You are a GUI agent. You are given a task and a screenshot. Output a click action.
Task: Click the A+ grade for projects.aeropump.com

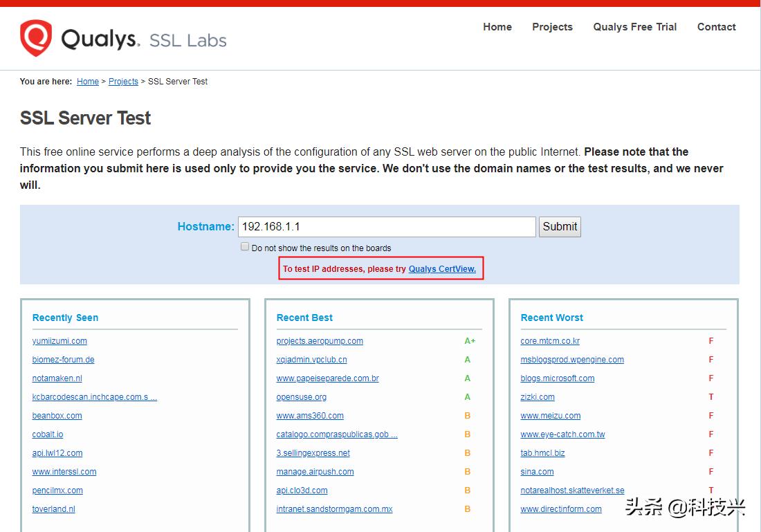(x=470, y=341)
